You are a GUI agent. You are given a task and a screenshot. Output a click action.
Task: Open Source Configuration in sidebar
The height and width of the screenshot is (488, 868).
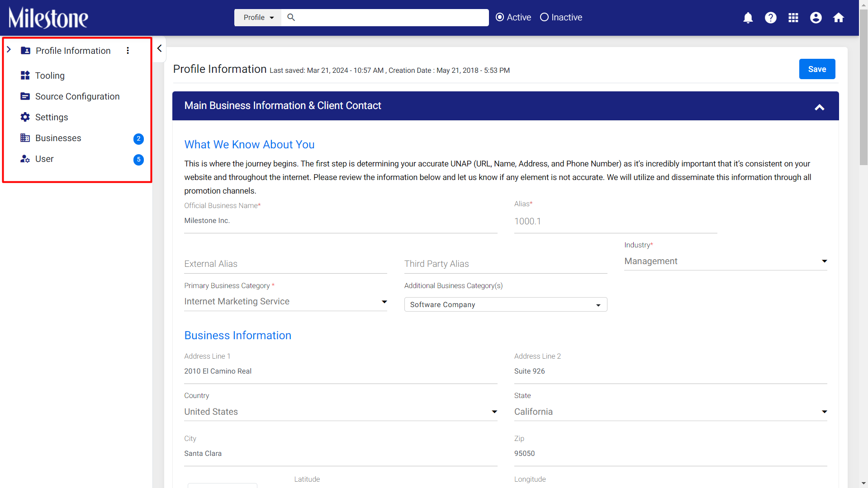click(77, 96)
